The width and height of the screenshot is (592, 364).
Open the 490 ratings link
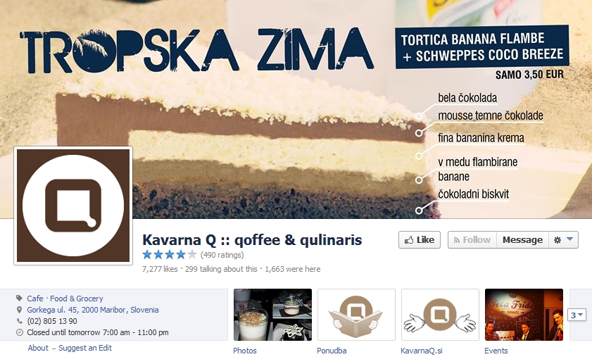pyautogui.click(x=222, y=255)
